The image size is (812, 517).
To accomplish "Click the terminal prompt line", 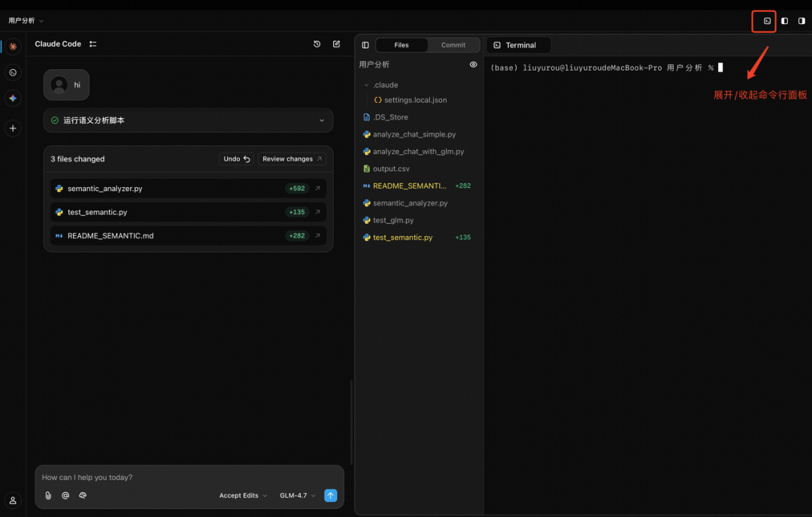I will (606, 68).
